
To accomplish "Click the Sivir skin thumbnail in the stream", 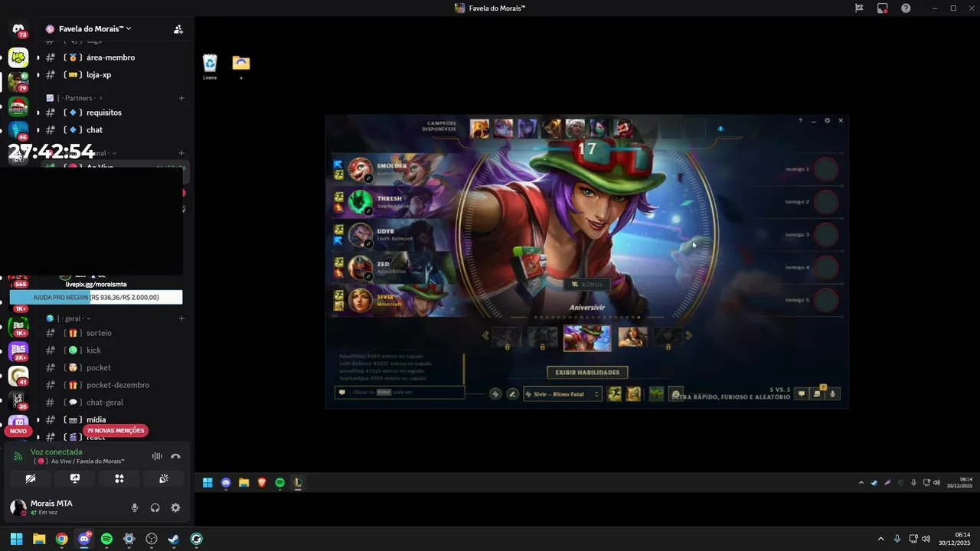I will coord(587,337).
